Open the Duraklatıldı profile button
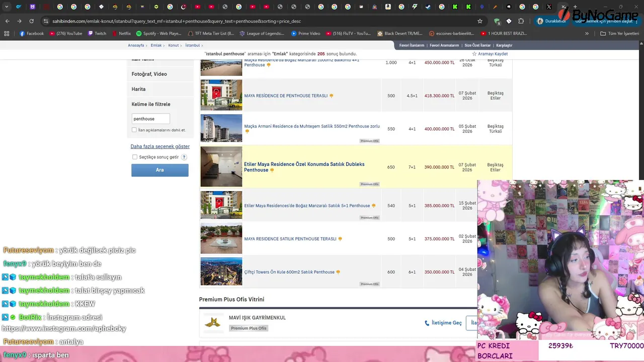The height and width of the screenshot is (362, 644). pos(551,21)
